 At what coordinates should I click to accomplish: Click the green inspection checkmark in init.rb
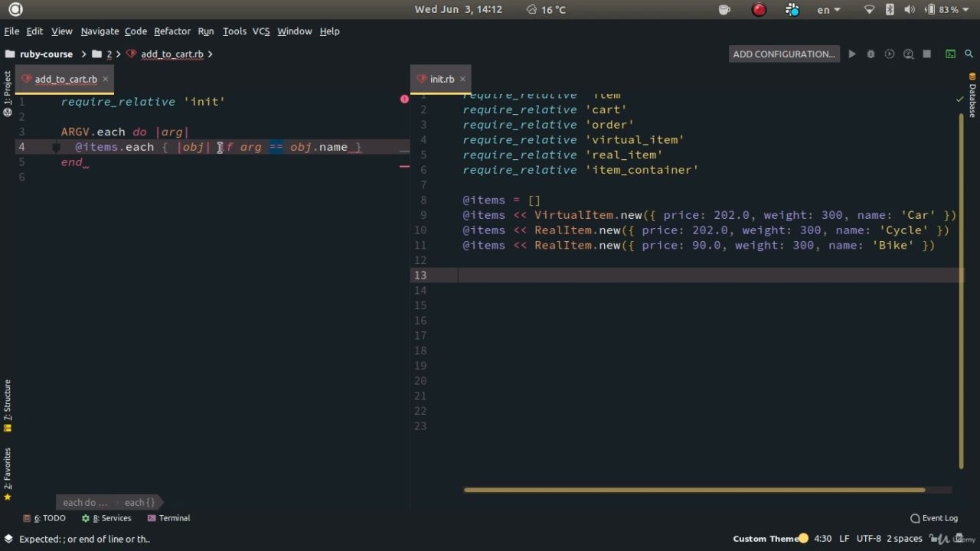point(959,99)
